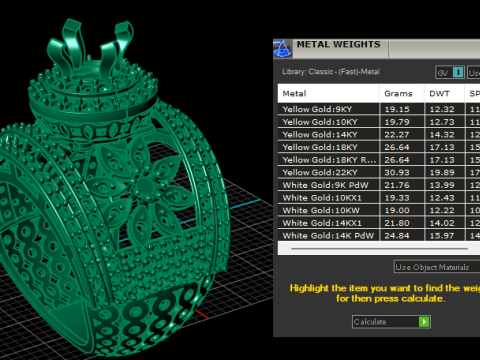Viewport: 480px width, 360px height.
Task: Sort by the Metal column header
Action: tap(328, 94)
